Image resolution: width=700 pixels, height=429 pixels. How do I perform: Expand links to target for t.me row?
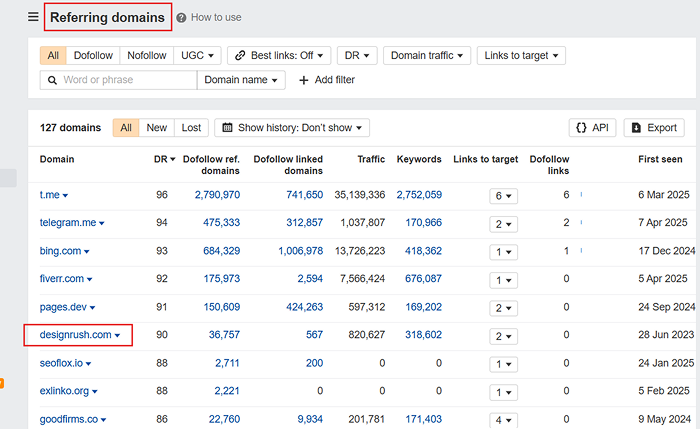[504, 196]
